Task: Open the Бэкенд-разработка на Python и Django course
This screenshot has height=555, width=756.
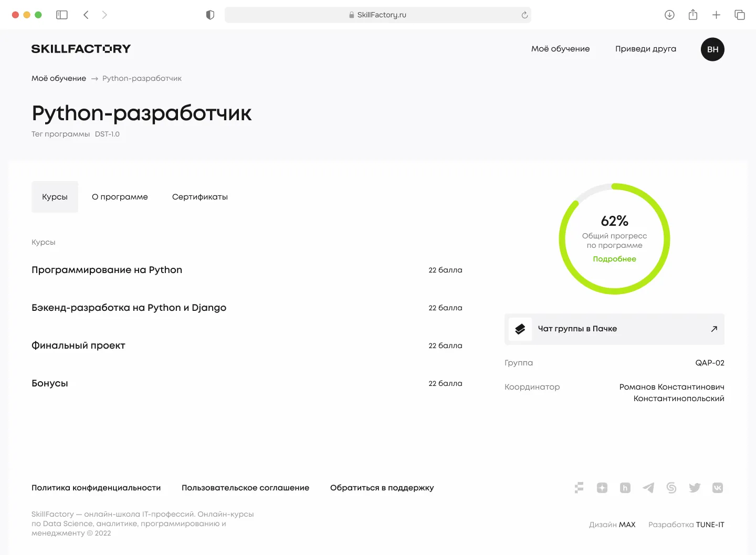Action: [x=247, y=308]
